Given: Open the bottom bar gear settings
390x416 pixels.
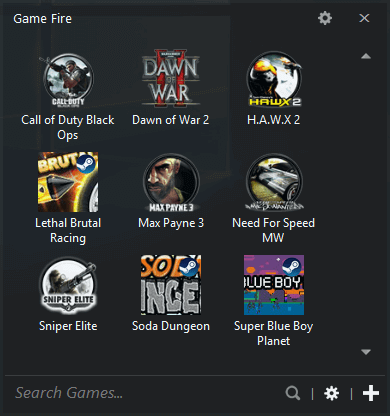Looking at the screenshot, I should [331, 393].
